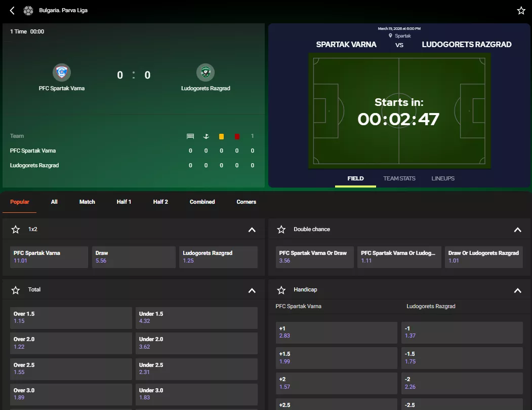This screenshot has height=410, width=532.
Task: Favorite the 1x2 market with its star
Action: point(16,230)
